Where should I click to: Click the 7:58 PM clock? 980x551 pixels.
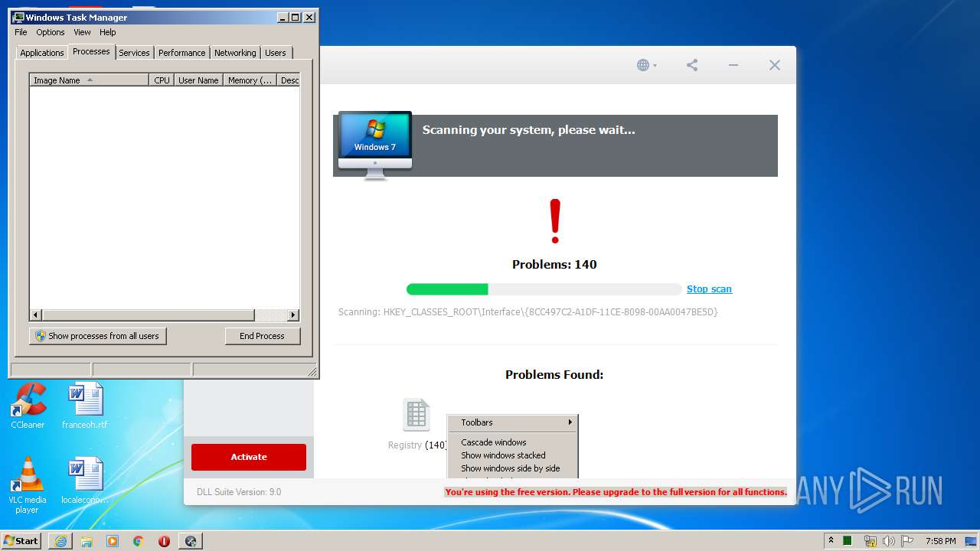point(940,541)
